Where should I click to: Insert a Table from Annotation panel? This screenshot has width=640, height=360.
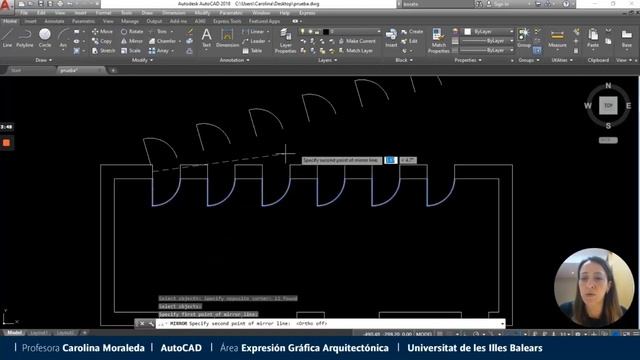(252, 51)
